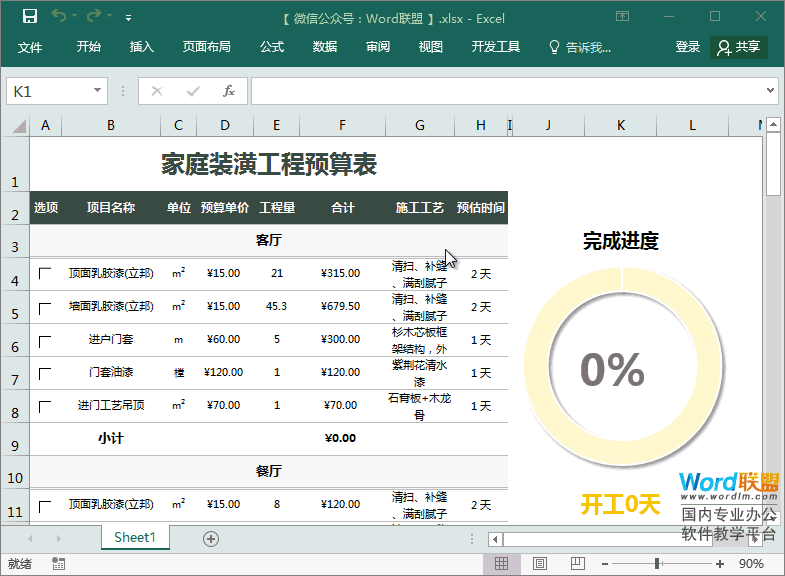Click the 开工0天 label
This screenshot has width=785, height=576.
(620, 504)
